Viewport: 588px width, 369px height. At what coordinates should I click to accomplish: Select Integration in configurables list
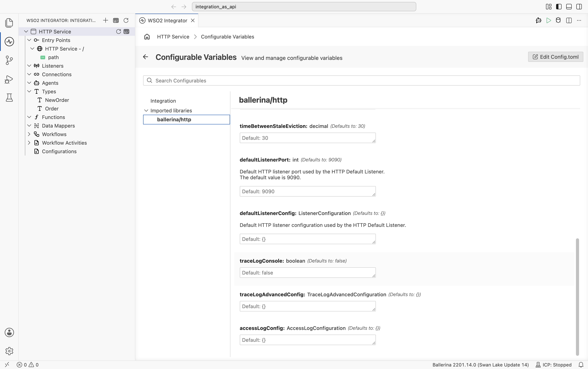tap(163, 101)
